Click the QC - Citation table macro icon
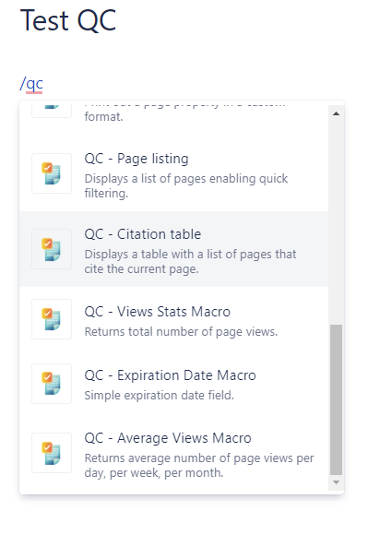This screenshot has width=392, height=535. pyautogui.click(x=52, y=249)
